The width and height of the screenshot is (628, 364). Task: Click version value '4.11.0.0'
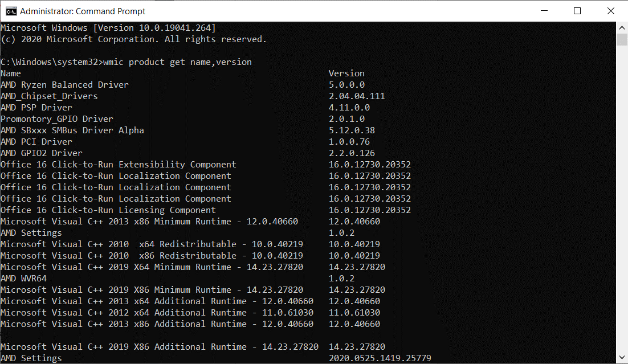(349, 107)
